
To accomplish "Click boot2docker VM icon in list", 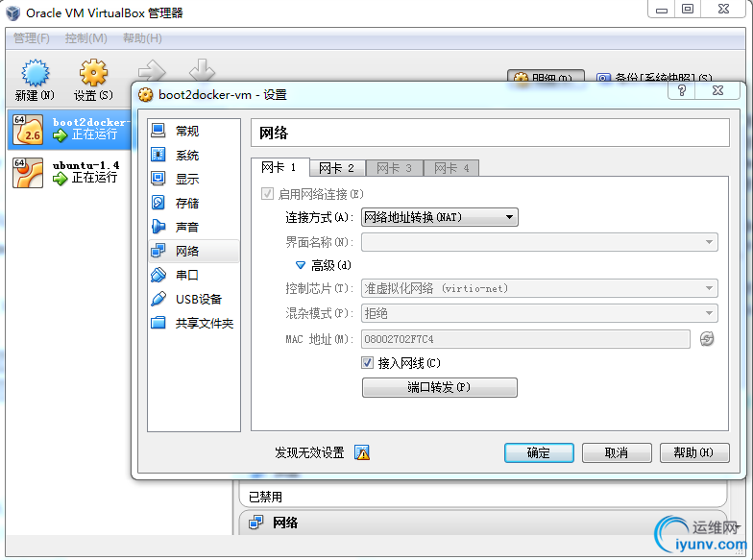I will [x=27, y=130].
